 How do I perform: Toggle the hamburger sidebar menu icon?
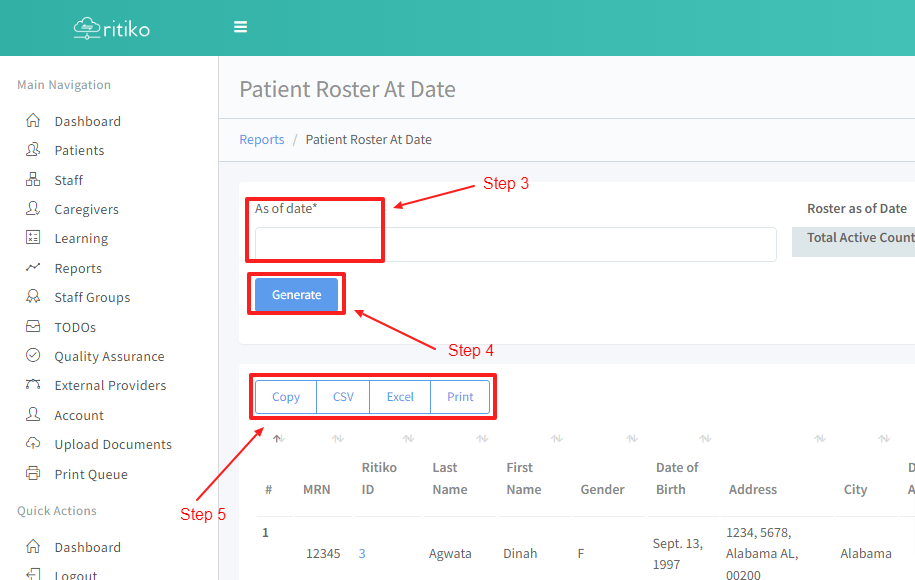point(240,27)
